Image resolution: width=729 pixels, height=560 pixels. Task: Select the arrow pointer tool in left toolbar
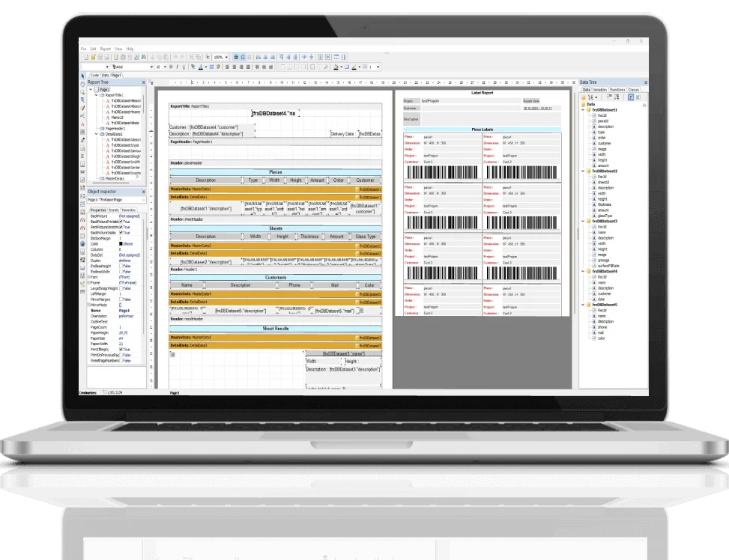pos(83,77)
